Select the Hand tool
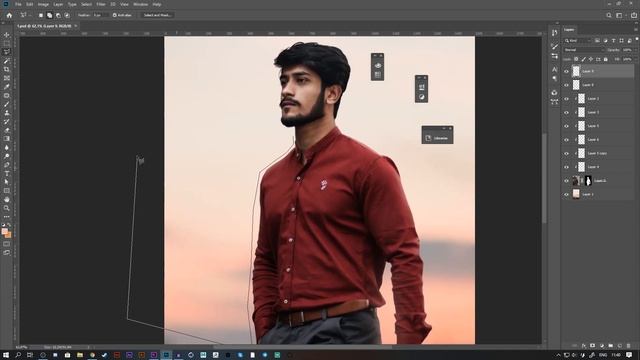The image size is (640, 360). tap(7, 200)
